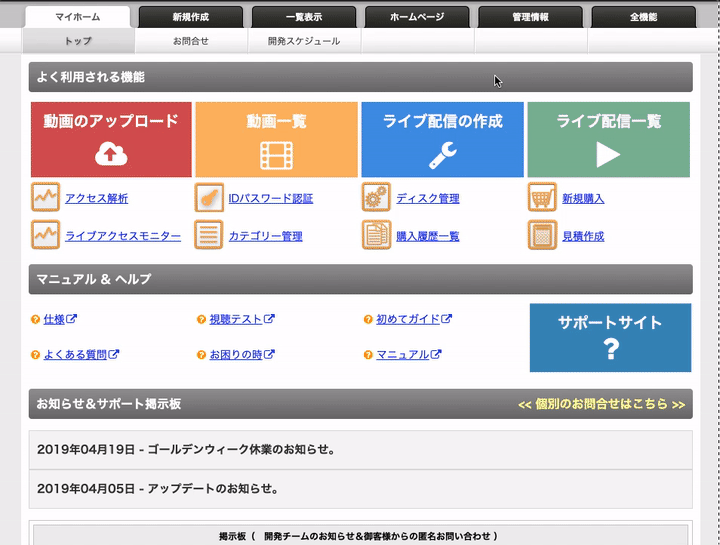Image resolution: width=720 pixels, height=545 pixels.
Task: Open the よくある質問 help link
Action: point(81,354)
